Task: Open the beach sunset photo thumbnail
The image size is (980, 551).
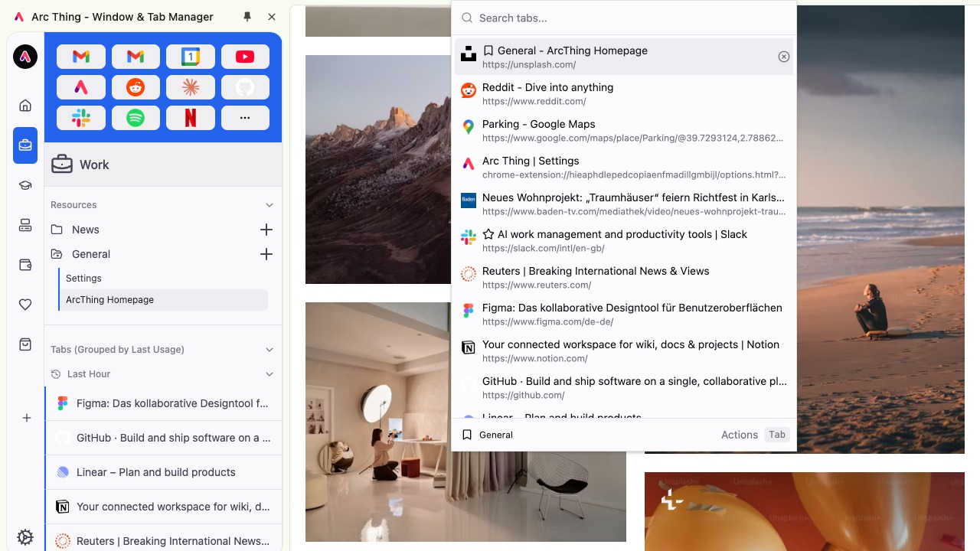Action: point(880,230)
